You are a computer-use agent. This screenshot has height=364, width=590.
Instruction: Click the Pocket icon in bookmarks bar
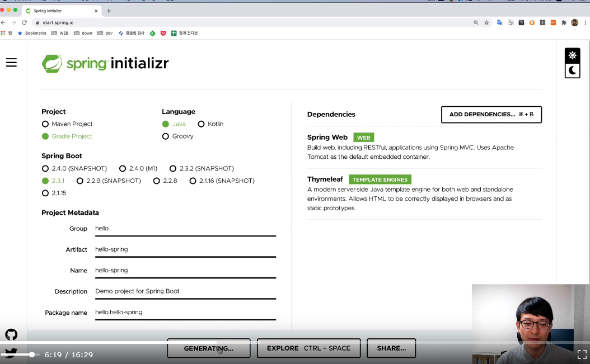[163, 33]
